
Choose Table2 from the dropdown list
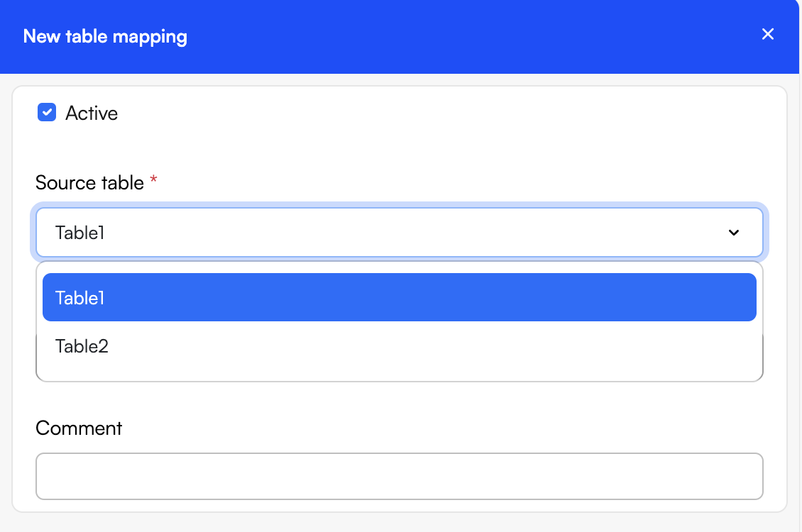(x=82, y=346)
